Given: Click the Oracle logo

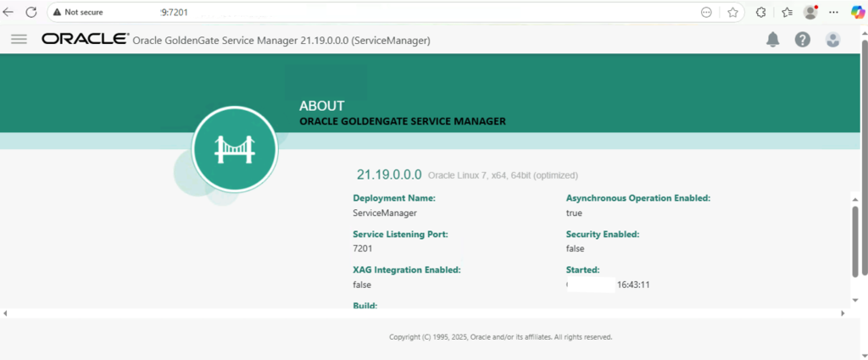Looking at the screenshot, I should (85, 39).
